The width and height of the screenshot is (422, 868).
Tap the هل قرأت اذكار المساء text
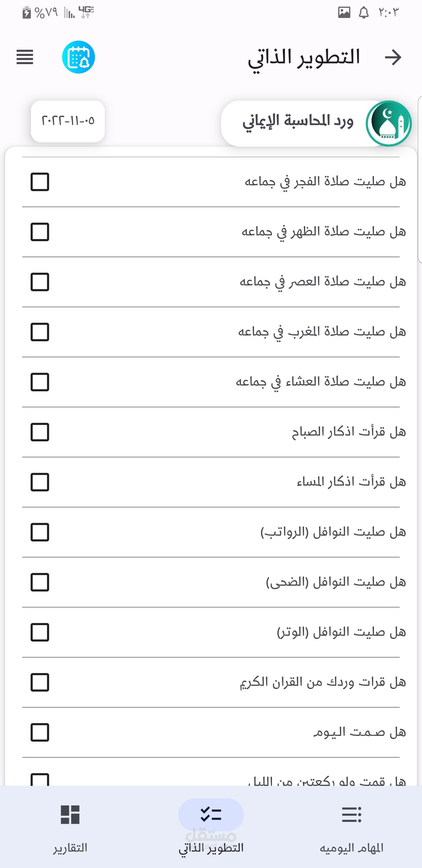click(351, 482)
